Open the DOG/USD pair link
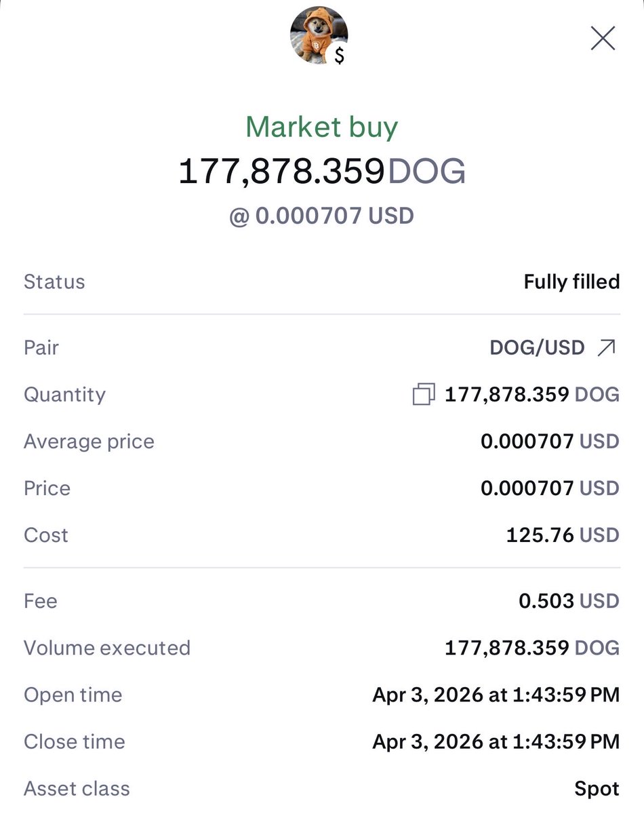This screenshot has width=644, height=814. pos(537,348)
